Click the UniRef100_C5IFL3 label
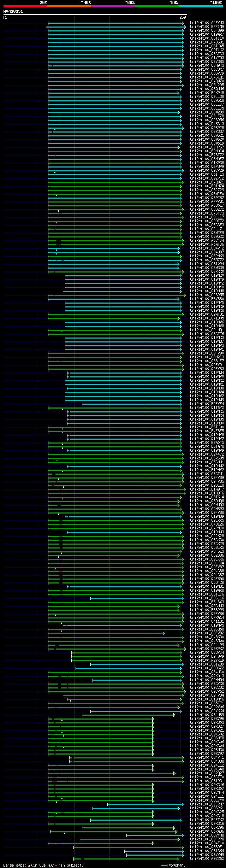Screen dimensions: 226x868 click(207, 174)
